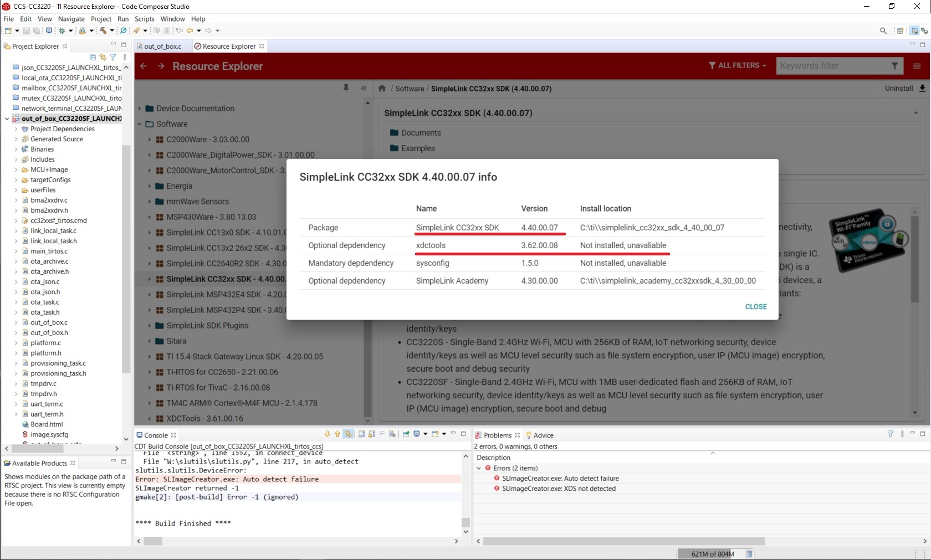
Task: Click the main toolbar magnifier search tool icon
Action: pos(124,31)
